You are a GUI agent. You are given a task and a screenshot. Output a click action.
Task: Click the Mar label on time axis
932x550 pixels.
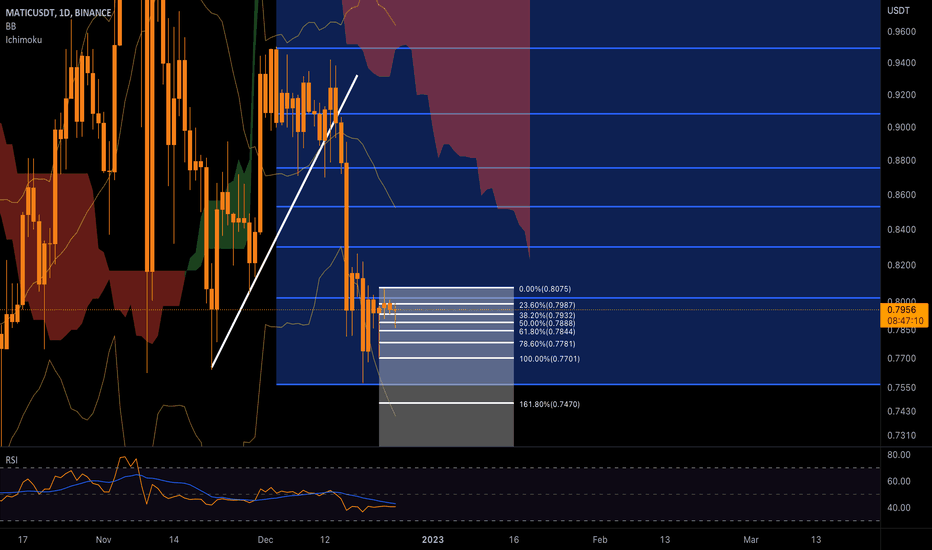(751, 540)
